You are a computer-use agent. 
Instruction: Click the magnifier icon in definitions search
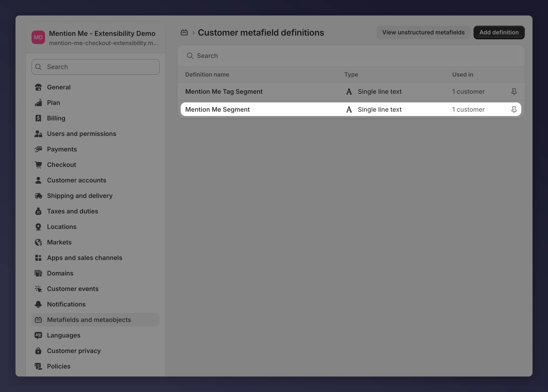(190, 56)
